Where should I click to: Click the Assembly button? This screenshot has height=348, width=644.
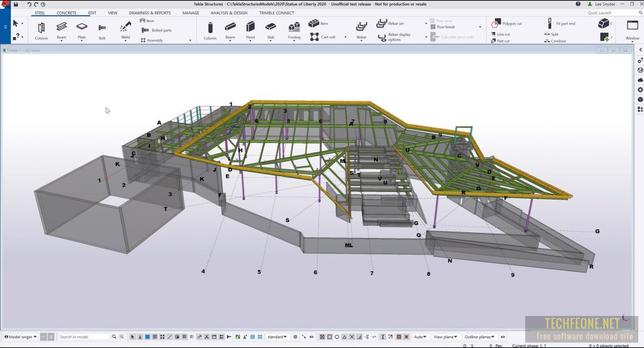152,40
